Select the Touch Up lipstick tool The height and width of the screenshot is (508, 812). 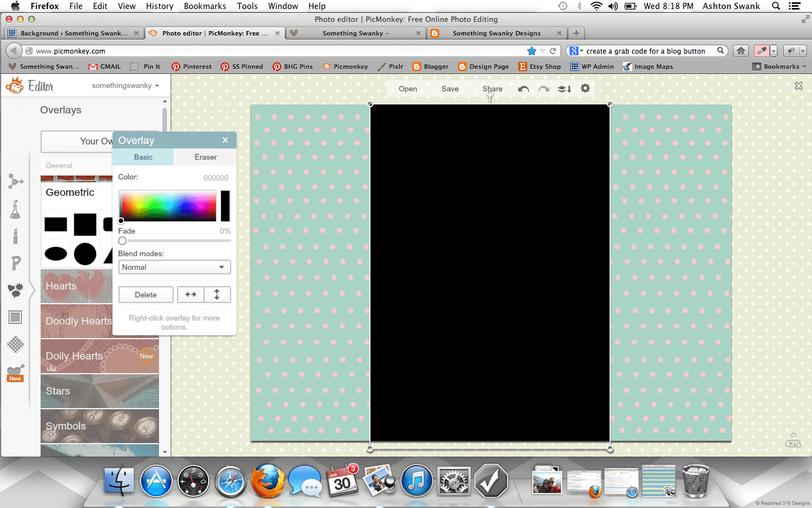(x=15, y=236)
